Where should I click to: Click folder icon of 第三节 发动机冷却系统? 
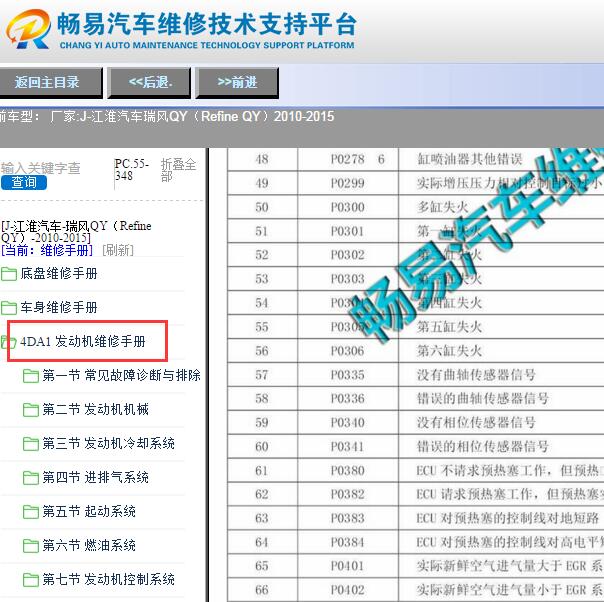[x=30, y=444]
